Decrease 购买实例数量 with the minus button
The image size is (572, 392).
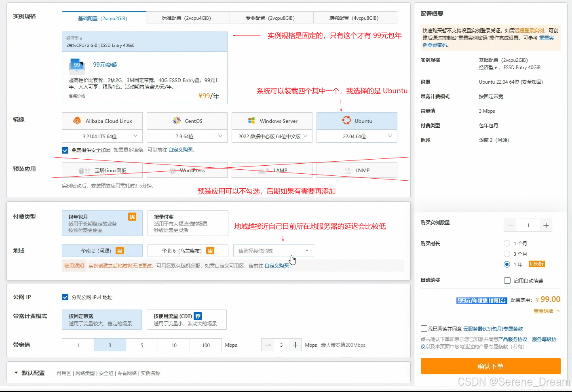pos(511,226)
